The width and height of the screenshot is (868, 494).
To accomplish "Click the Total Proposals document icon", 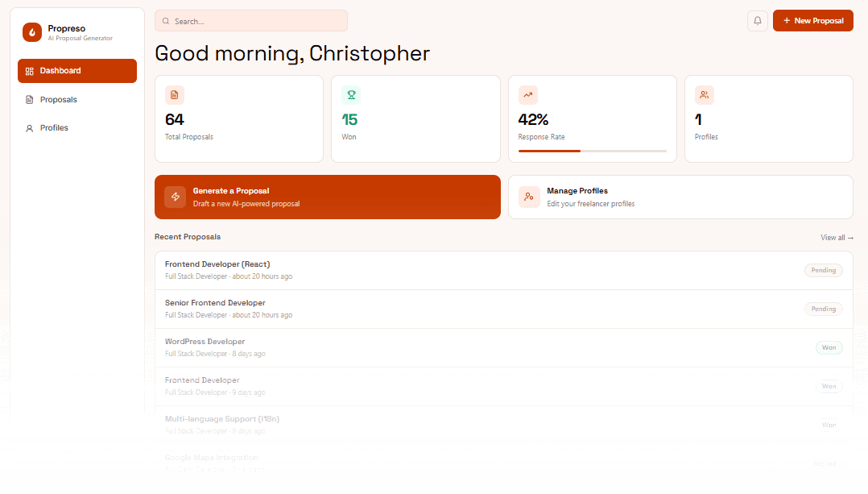I will click(x=175, y=94).
